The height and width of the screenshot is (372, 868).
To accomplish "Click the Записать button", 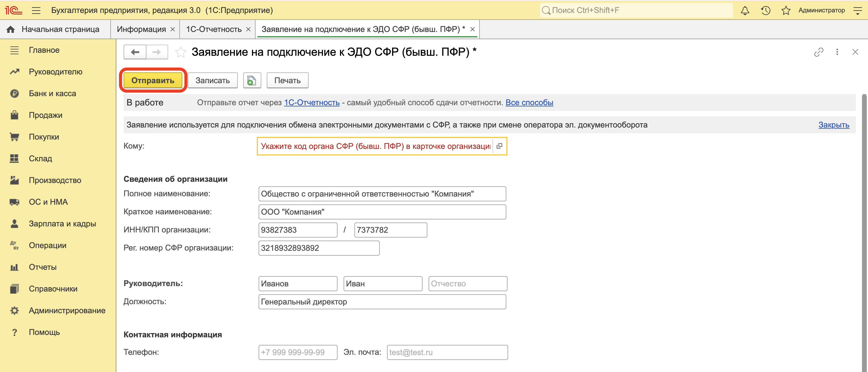I will pos(212,80).
